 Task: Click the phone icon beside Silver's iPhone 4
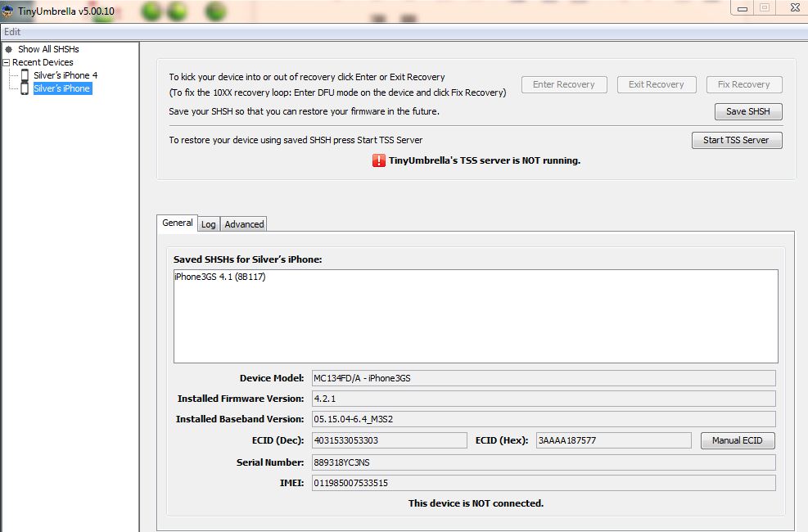pos(25,75)
